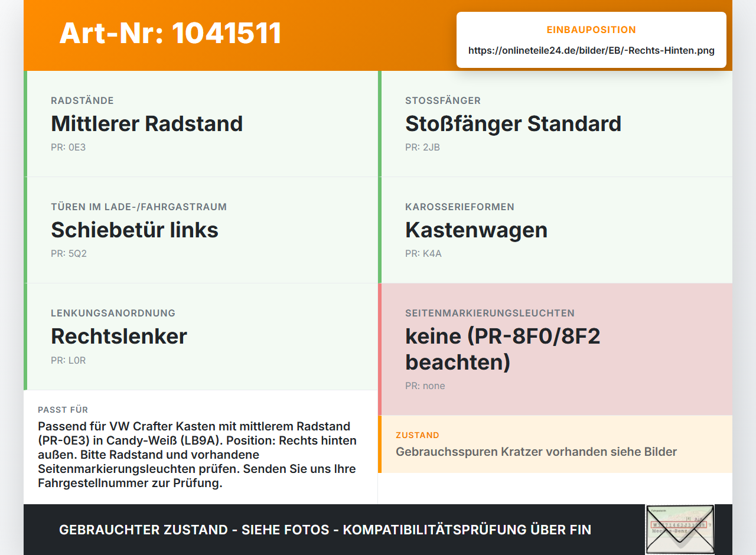Select the Rechtslenker value

point(119,336)
